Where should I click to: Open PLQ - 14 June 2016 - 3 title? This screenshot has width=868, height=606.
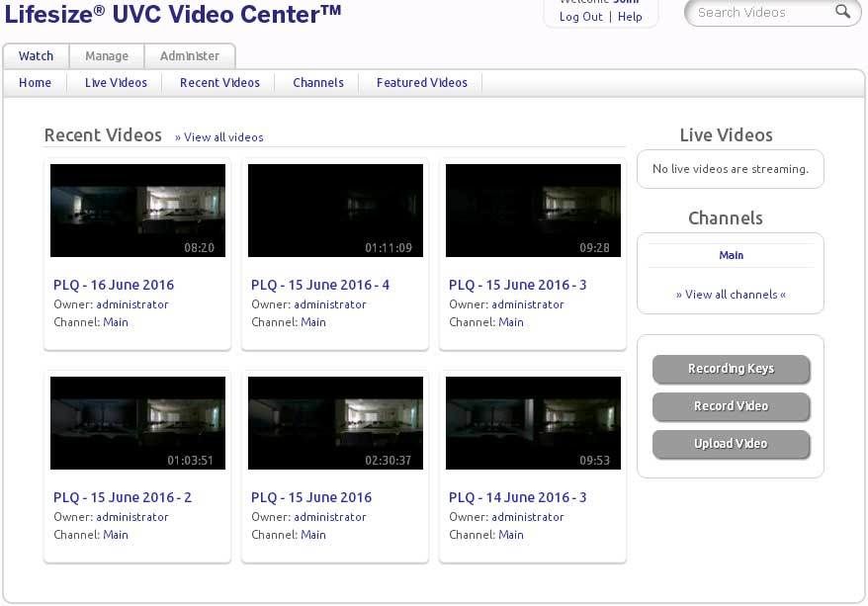pos(517,497)
